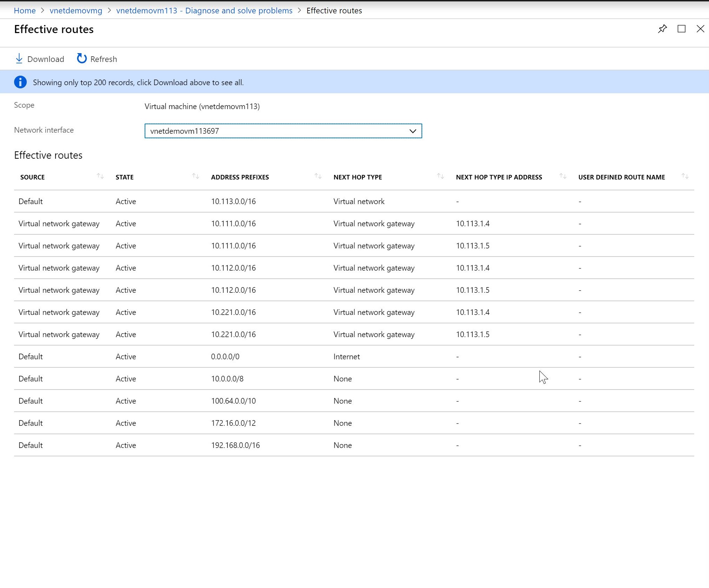Click the circular Refresh icon
Screen dimensions: 709x588
(x=82, y=58)
